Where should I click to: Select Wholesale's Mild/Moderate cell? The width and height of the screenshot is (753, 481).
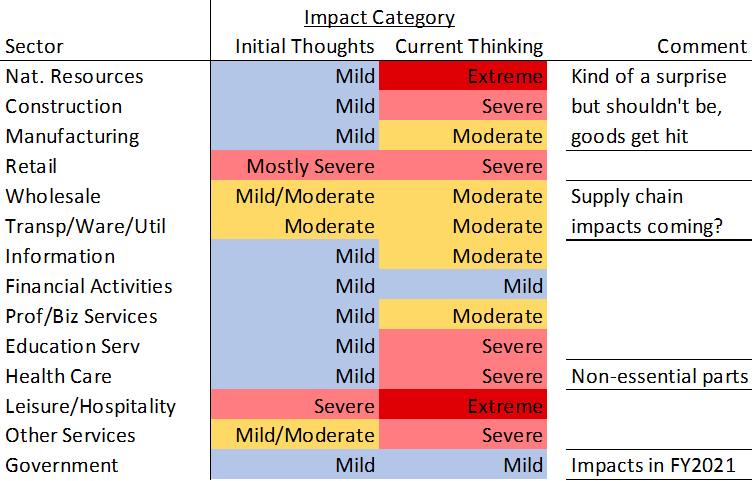click(295, 196)
